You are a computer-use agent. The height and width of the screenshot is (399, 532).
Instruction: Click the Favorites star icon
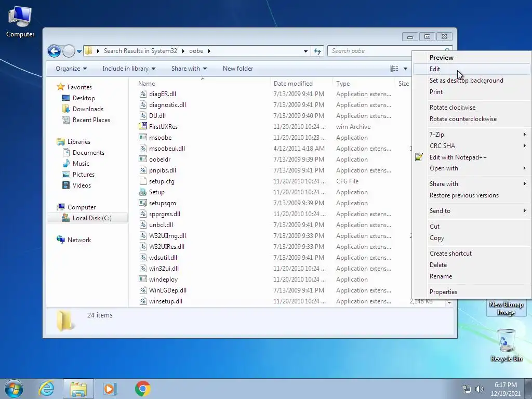tap(61, 87)
